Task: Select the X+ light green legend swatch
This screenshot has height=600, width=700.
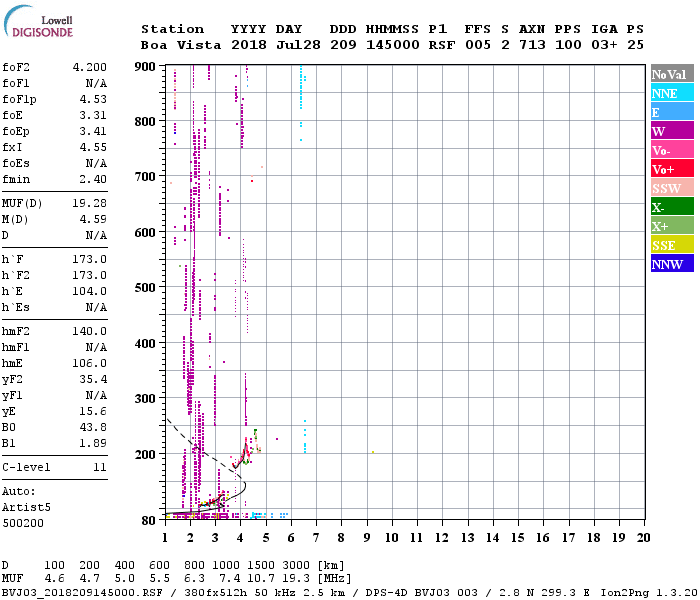Action: (x=672, y=226)
